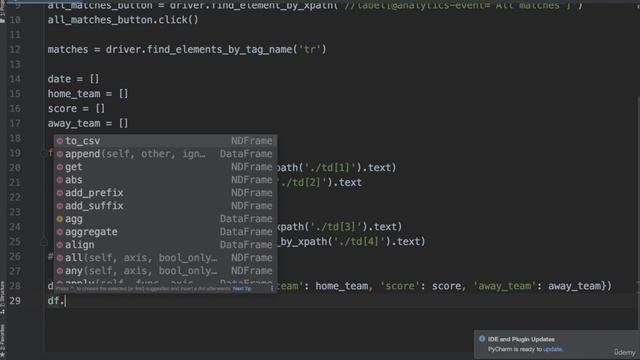Select to_csv completion suggestion
Viewport: 640px width, 360px height.
[165, 141]
